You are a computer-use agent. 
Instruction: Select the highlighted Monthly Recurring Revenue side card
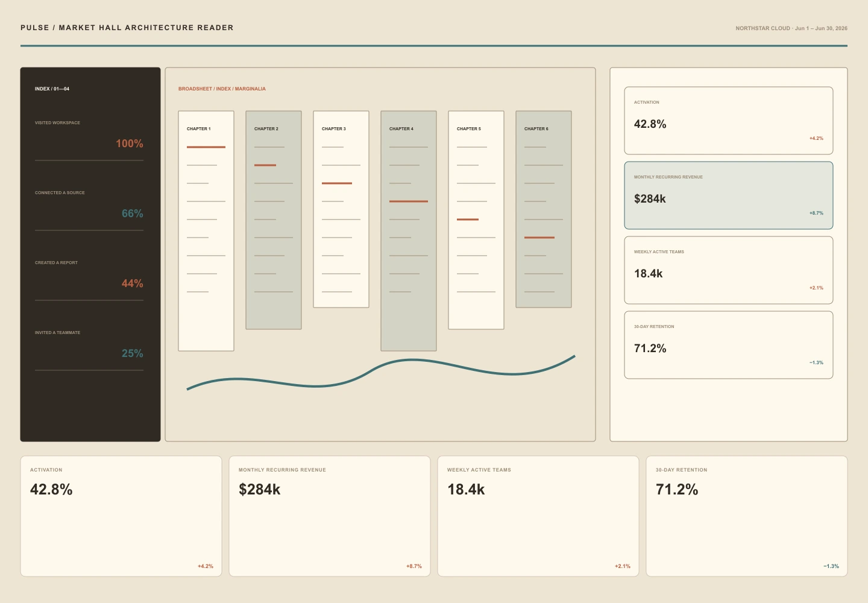point(729,195)
